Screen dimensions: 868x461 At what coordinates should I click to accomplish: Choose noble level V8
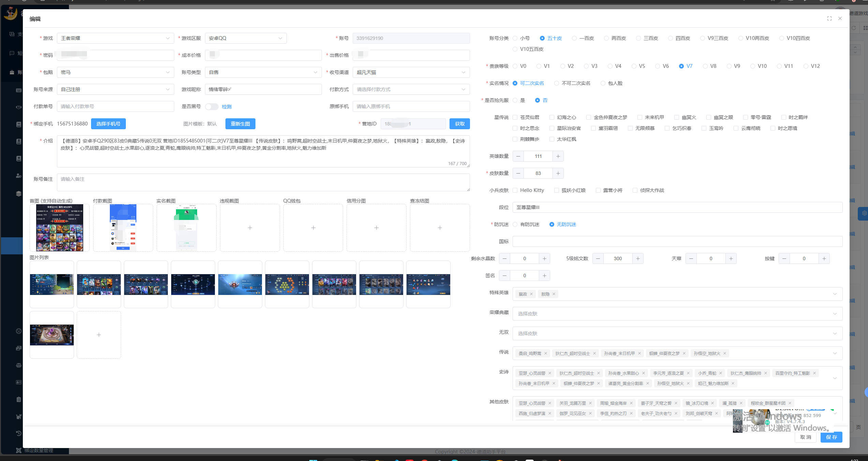705,66
